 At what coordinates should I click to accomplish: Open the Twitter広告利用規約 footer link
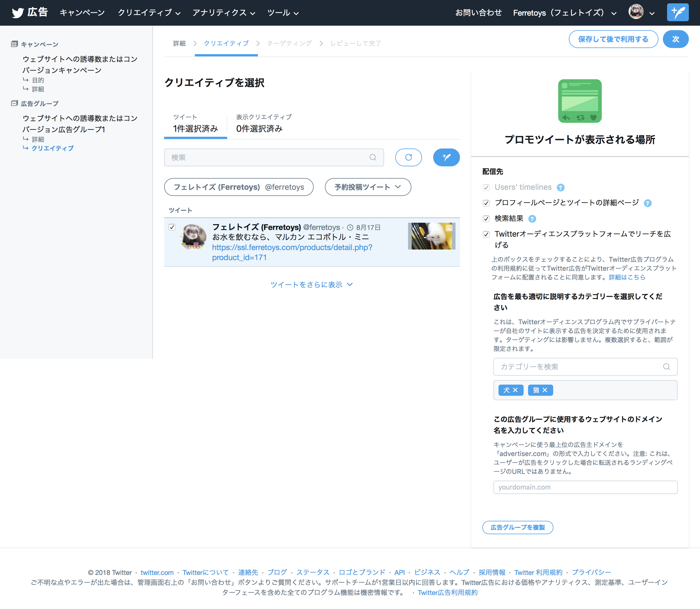pos(447,593)
